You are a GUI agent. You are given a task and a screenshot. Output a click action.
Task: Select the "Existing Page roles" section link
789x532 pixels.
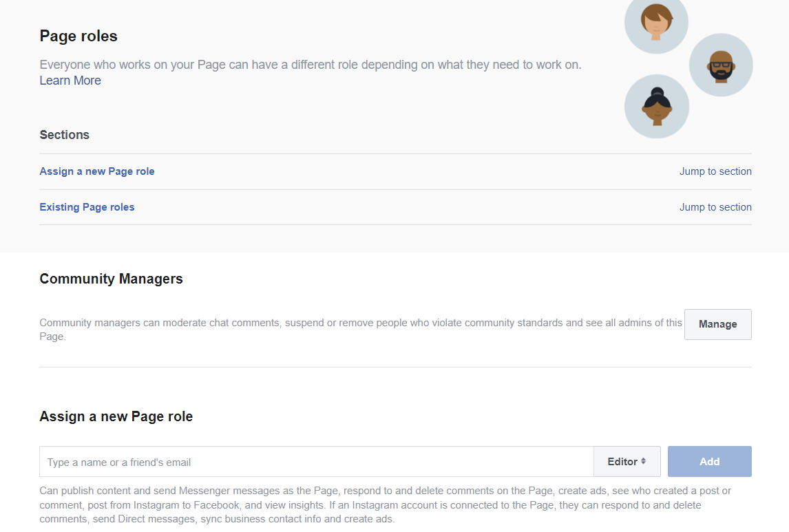pos(87,207)
